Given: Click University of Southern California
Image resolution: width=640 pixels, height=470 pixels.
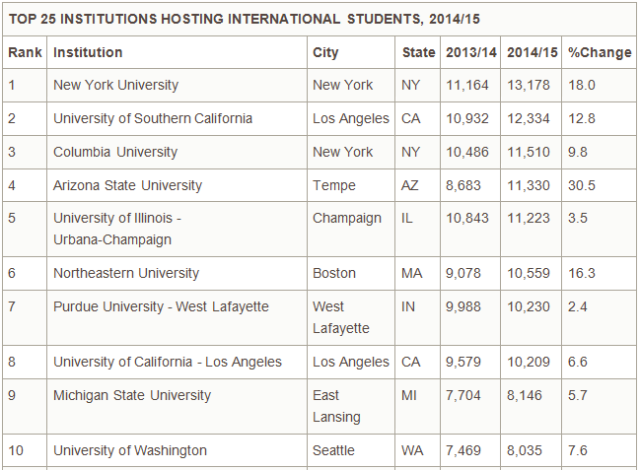Looking at the screenshot, I should tap(152, 119).
